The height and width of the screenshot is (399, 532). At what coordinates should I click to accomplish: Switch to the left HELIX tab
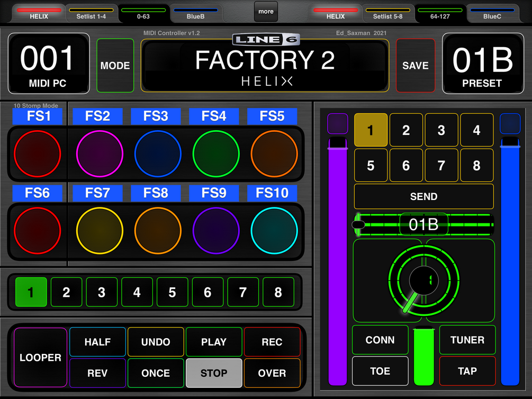(x=39, y=14)
